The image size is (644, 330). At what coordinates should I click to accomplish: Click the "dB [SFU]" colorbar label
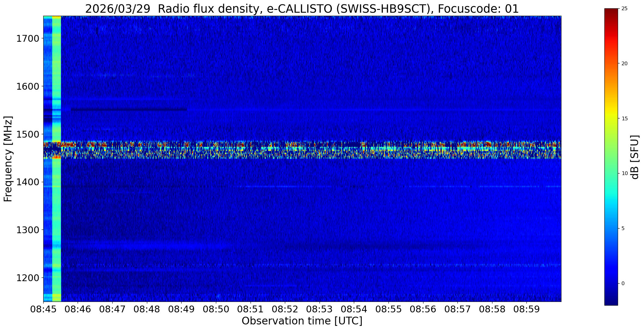(635, 157)
